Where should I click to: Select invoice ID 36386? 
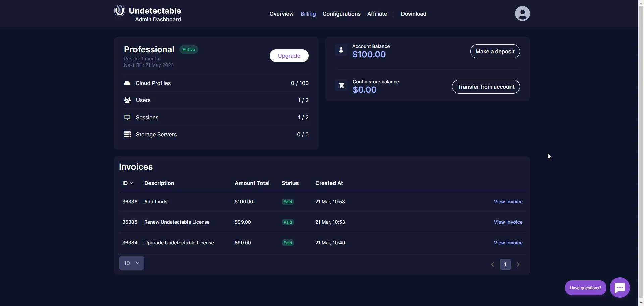tap(130, 202)
